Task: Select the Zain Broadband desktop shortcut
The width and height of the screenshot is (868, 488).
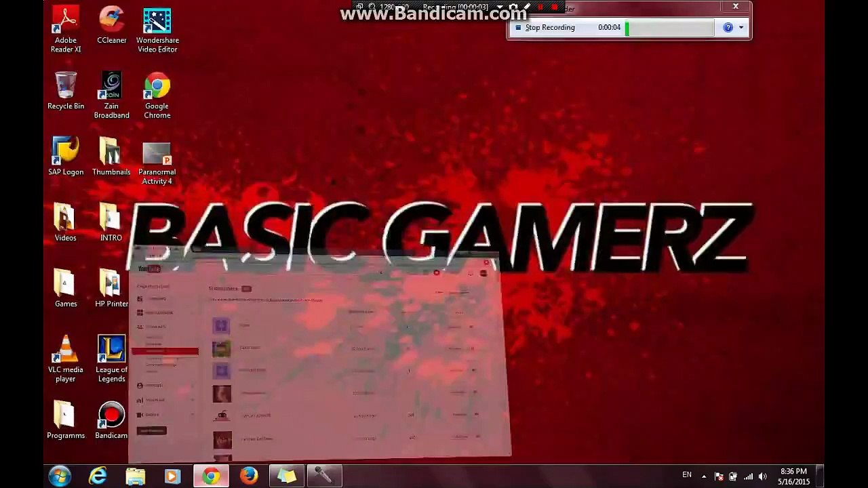Action: pyautogui.click(x=111, y=96)
